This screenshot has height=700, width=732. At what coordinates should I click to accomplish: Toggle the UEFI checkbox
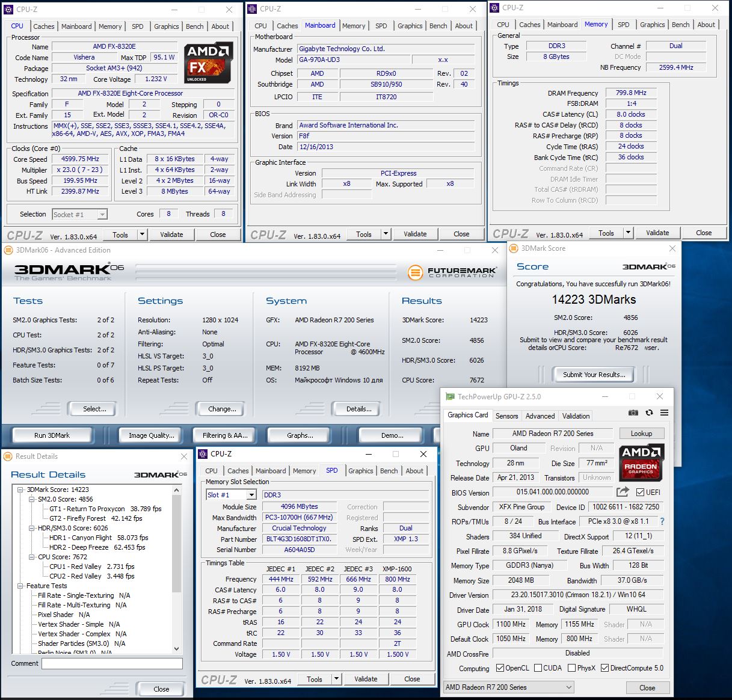640,492
